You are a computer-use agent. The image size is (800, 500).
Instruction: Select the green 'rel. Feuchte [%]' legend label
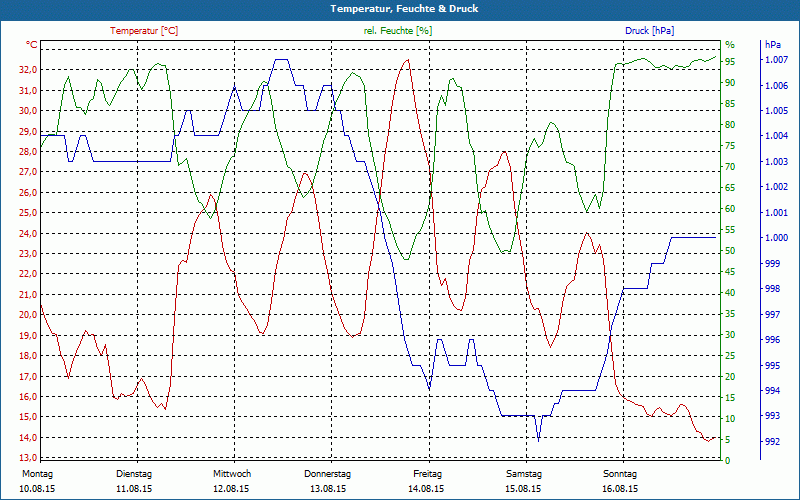point(397,31)
